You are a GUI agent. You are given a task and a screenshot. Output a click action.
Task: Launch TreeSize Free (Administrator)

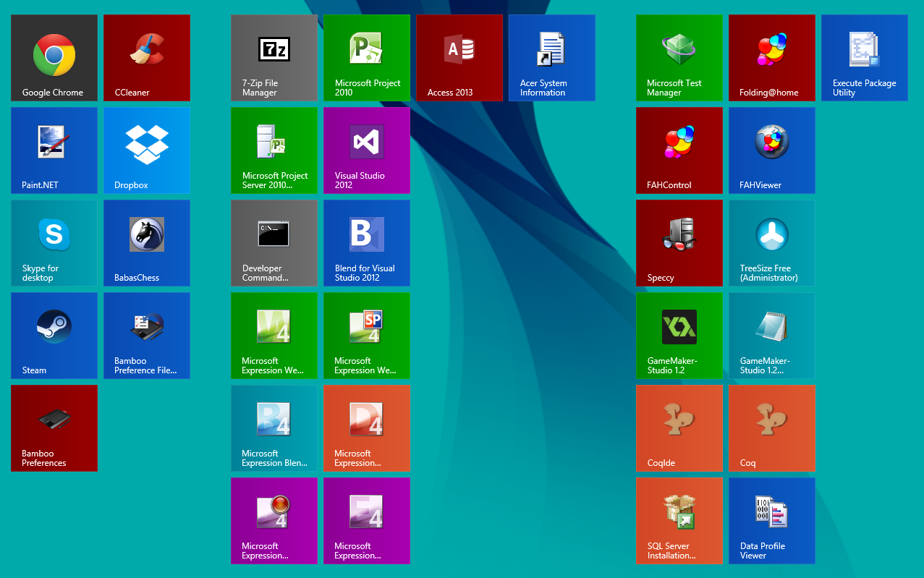coord(772,243)
